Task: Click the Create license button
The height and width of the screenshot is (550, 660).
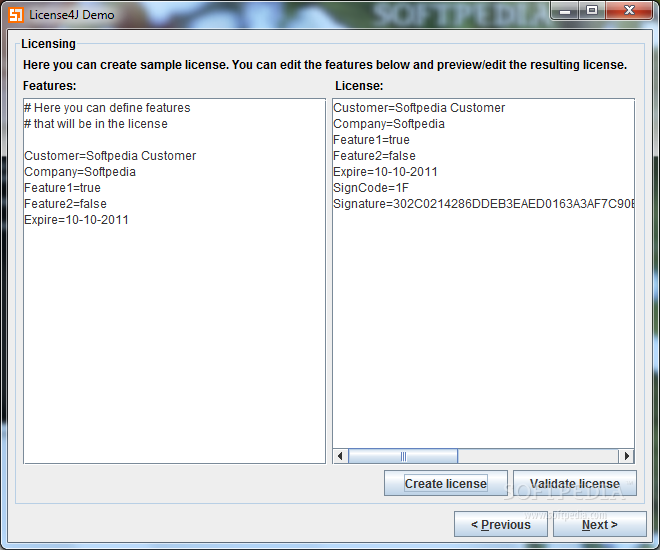Action: pos(445,483)
